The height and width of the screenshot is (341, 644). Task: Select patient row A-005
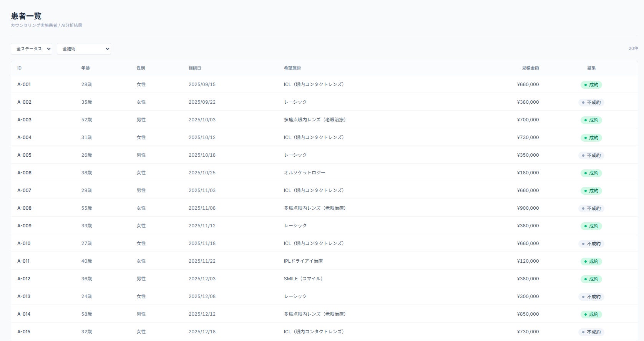[x=324, y=155]
